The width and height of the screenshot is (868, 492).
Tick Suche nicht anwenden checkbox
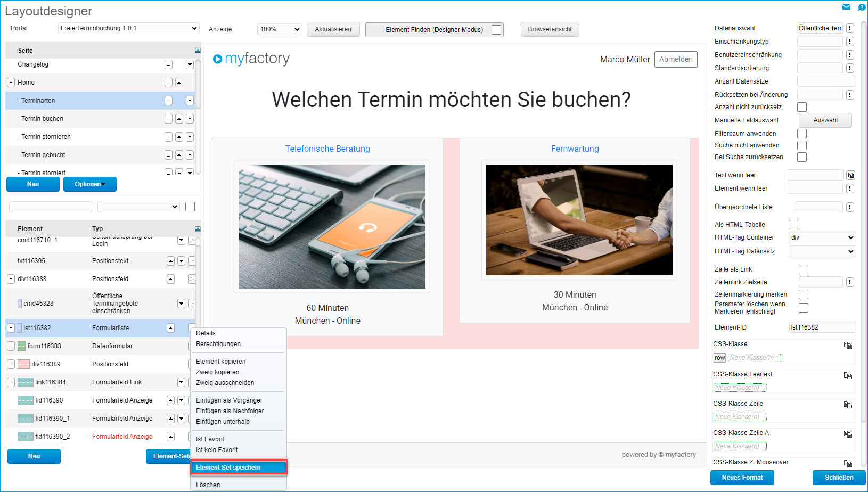(802, 145)
